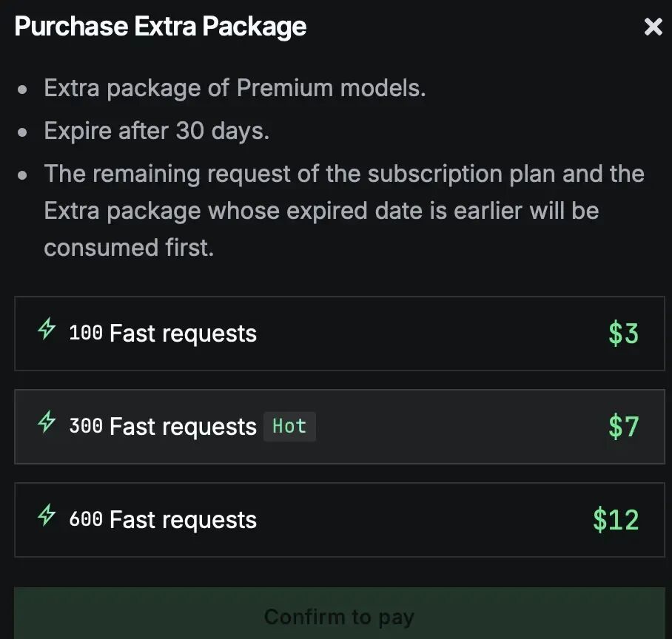
Task: Click the lightning icon beside 100 Fast requests
Action: coord(47,329)
